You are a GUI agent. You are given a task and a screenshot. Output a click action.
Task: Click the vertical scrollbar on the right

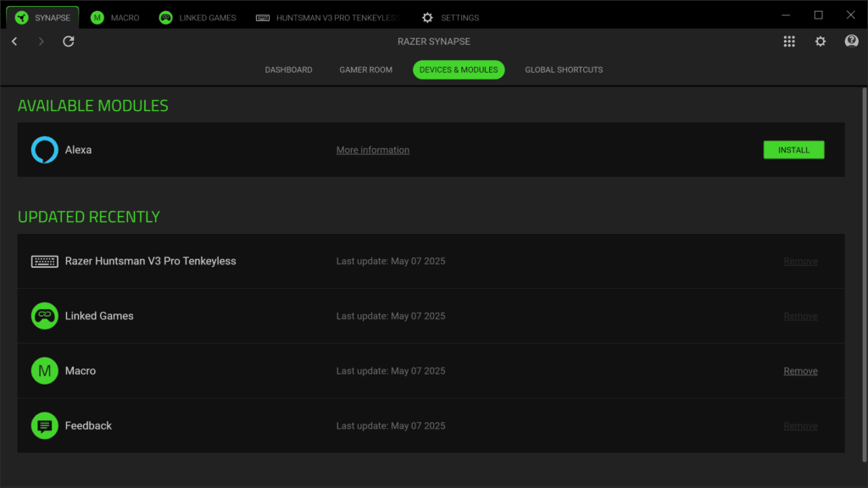click(x=864, y=275)
